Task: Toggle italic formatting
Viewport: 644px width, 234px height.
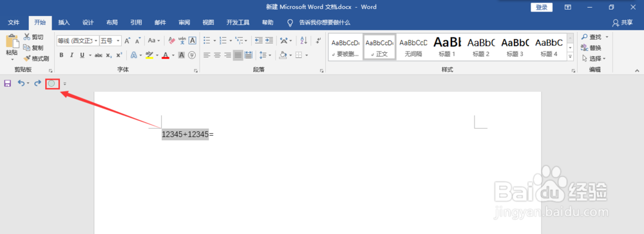Action: (71, 55)
